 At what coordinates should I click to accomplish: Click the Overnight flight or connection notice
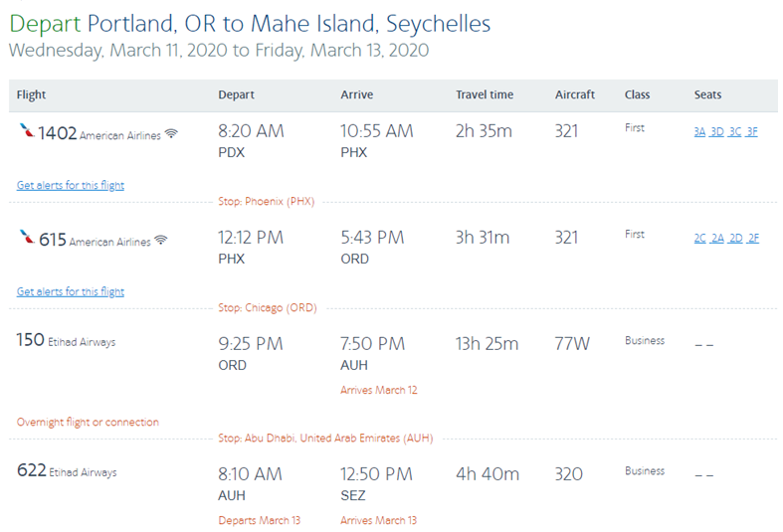coord(88,423)
